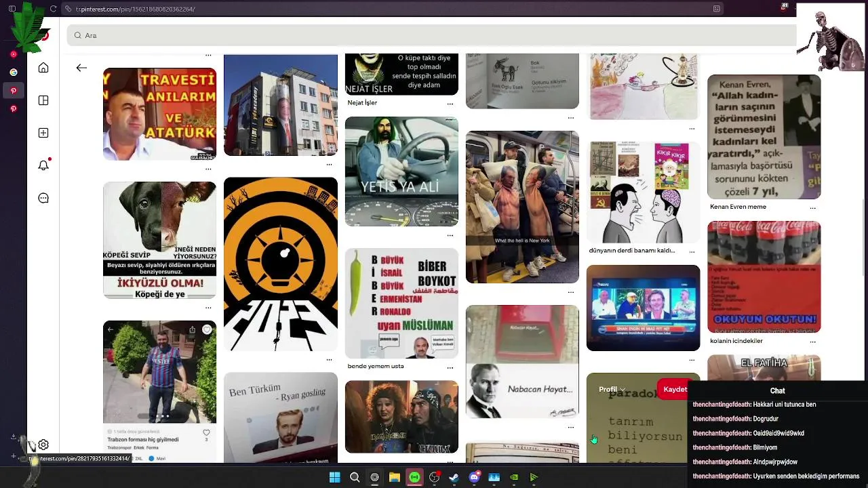Open Windows Start menu
This screenshot has width=868, height=488.
coord(334,477)
